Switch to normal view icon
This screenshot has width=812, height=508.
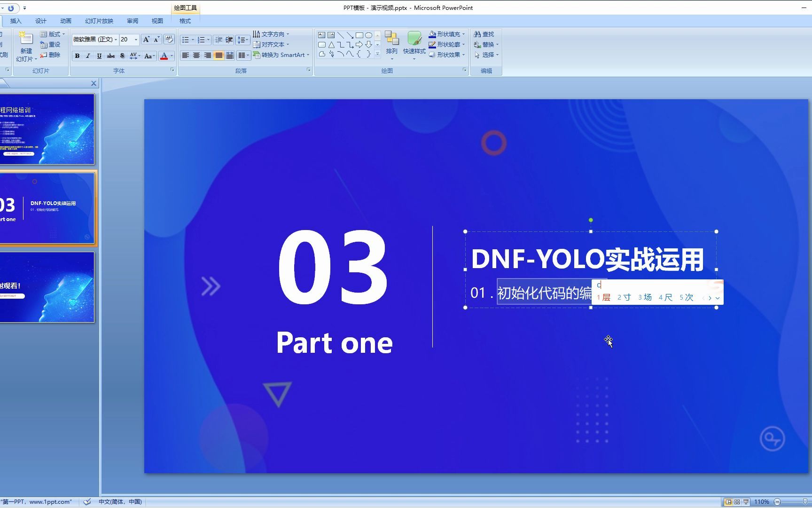tap(728, 502)
